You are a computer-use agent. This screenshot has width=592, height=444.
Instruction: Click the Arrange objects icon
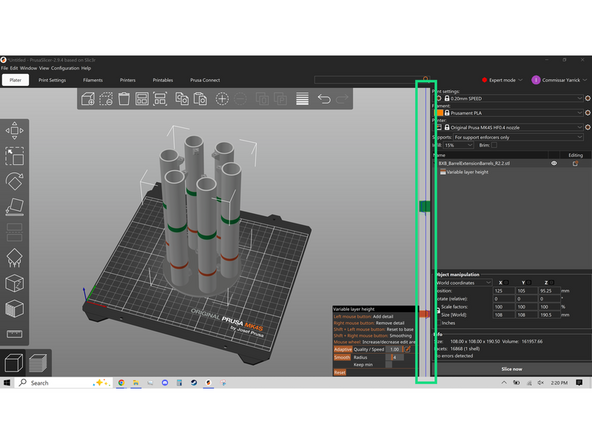tap(142, 99)
